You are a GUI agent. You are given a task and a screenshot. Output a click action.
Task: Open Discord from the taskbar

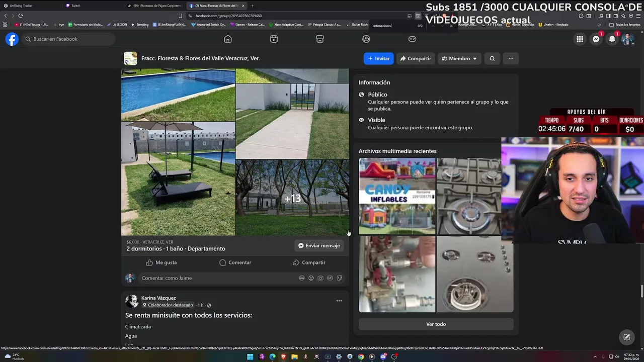coord(383,357)
